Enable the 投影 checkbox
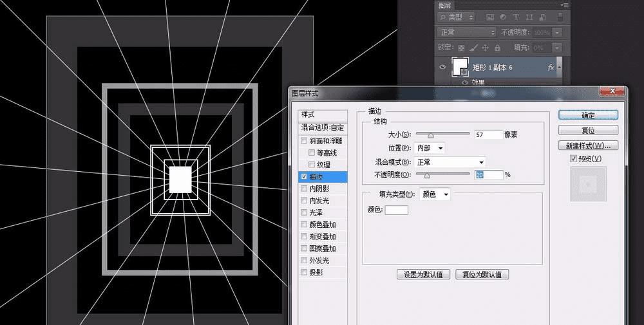Screen dimensions: 644x325 [x=304, y=272]
